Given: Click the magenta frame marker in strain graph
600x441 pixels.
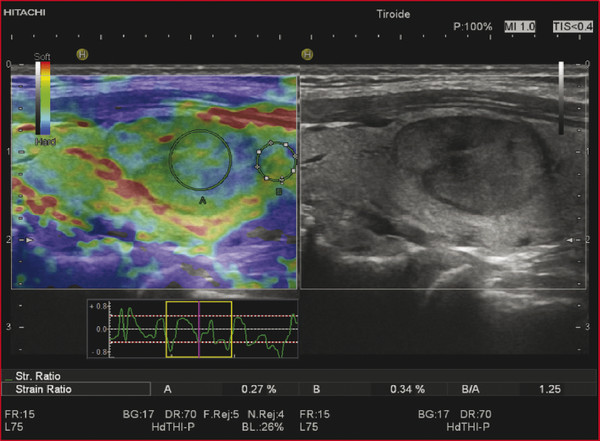Looking at the screenshot, I should [199, 328].
